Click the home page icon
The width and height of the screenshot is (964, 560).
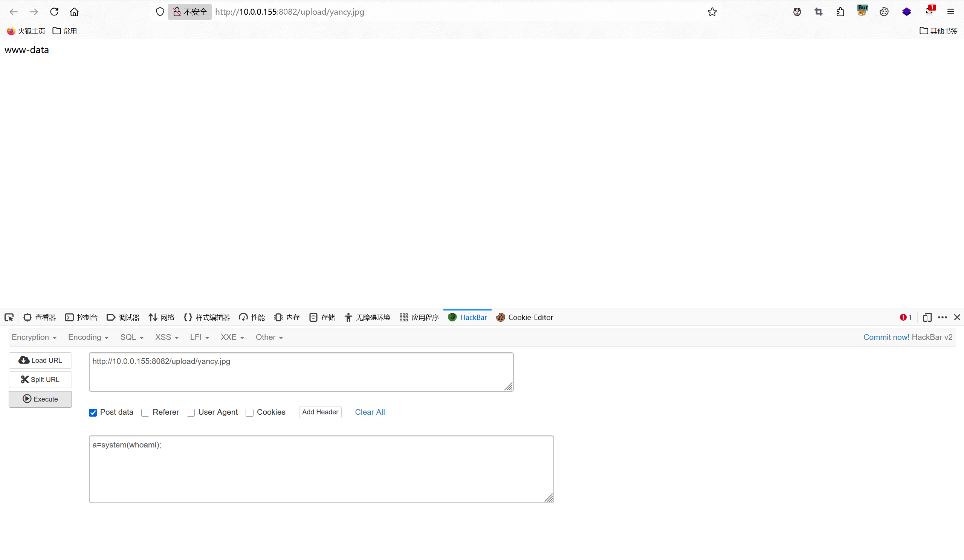[x=74, y=12]
